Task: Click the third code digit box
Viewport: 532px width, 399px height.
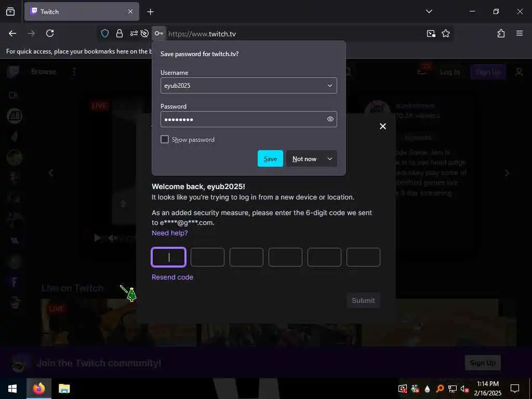Action: click(246, 257)
